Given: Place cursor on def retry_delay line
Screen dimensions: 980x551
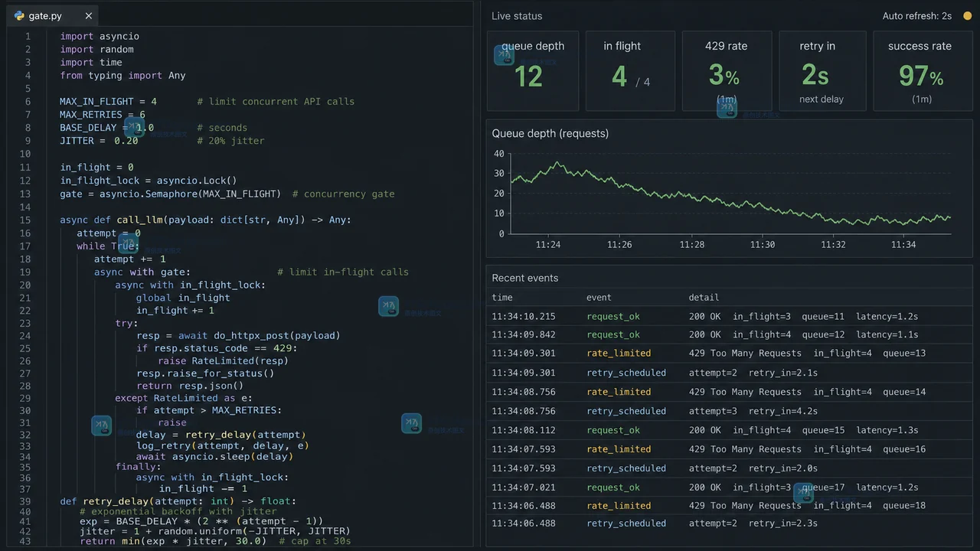Looking at the screenshot, I should [178, 501].
